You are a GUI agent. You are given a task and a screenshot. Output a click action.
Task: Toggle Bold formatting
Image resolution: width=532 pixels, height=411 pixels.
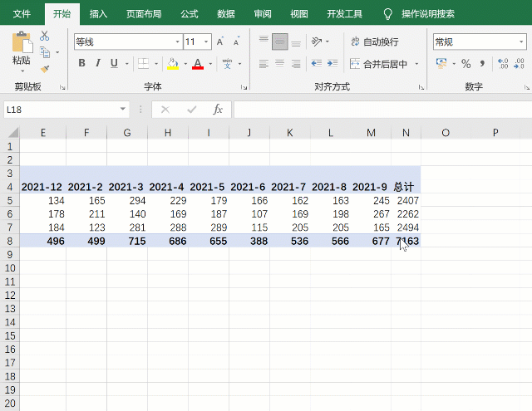81,64
